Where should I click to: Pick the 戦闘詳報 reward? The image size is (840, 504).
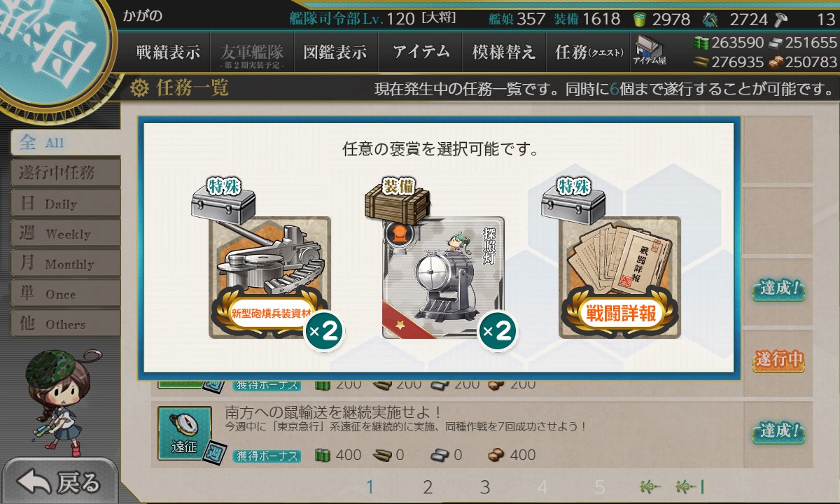[x=619, y=278]
